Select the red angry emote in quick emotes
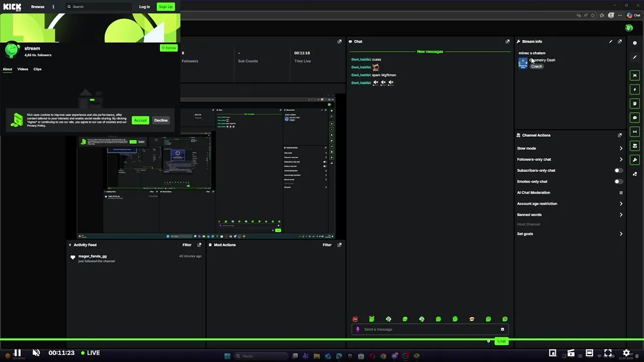 355,319
